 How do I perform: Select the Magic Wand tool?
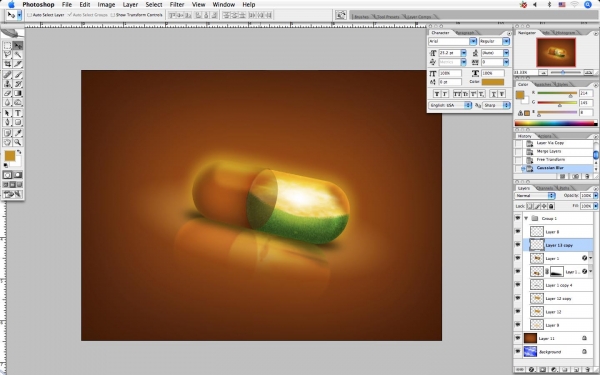[18, 55]
